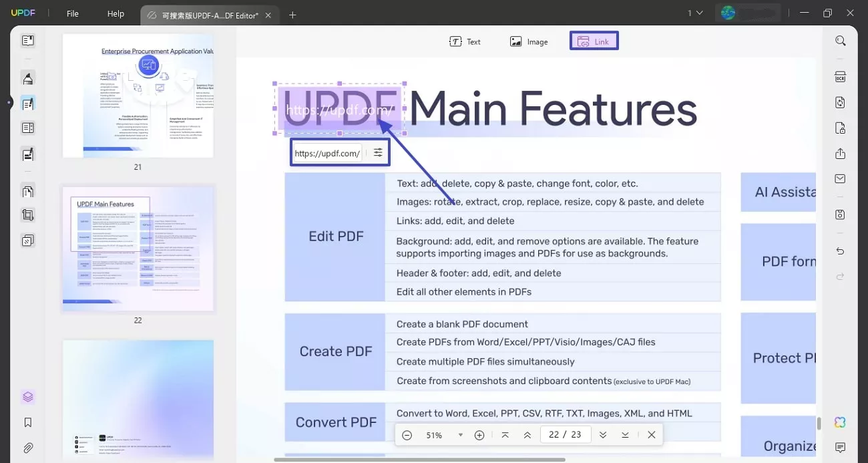Expand the window count dropdown showing 1
Image resolution: width=868 pixels, height=463 pixels.
click(x=695, y=13)
